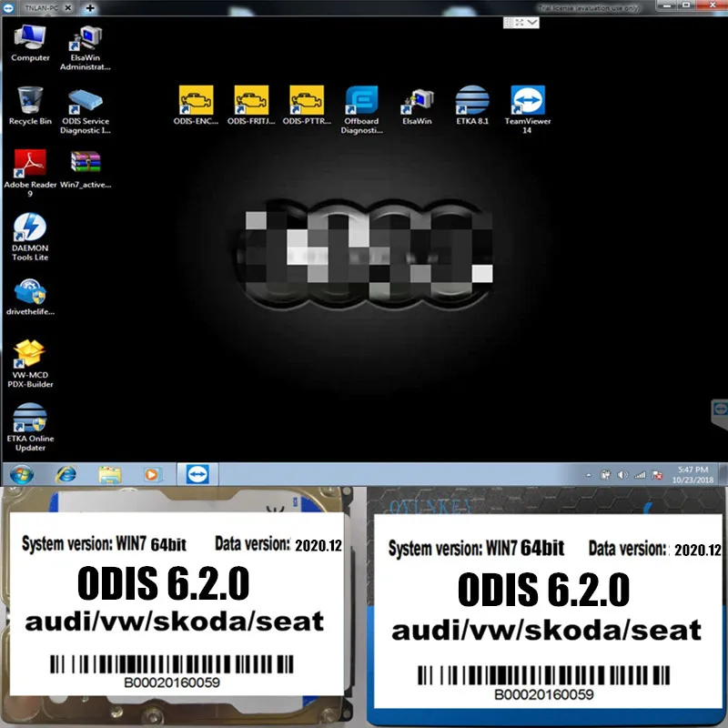Image resolution: width=728 pixels, height=728 pixels.
Task: Select the TeamViewer taskbar button
Action: [x=197, y=474]
